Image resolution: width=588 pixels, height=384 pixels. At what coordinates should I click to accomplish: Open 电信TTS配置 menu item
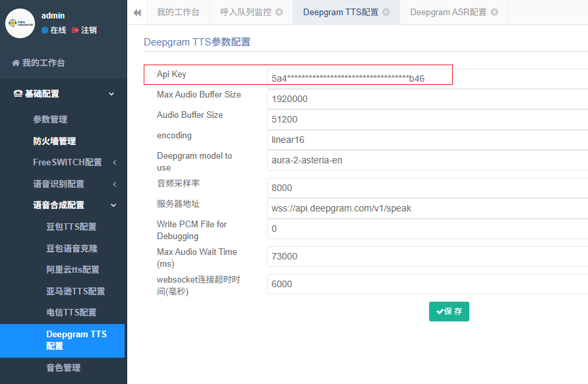tap(71, 312)
